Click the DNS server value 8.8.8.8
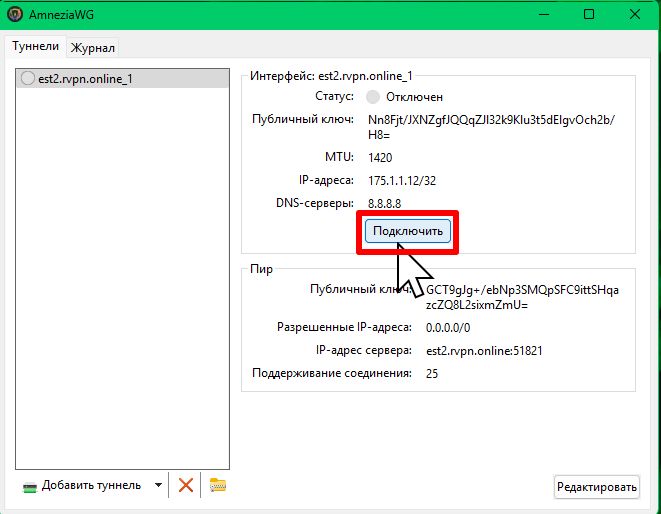 click(x=384, y=203)
